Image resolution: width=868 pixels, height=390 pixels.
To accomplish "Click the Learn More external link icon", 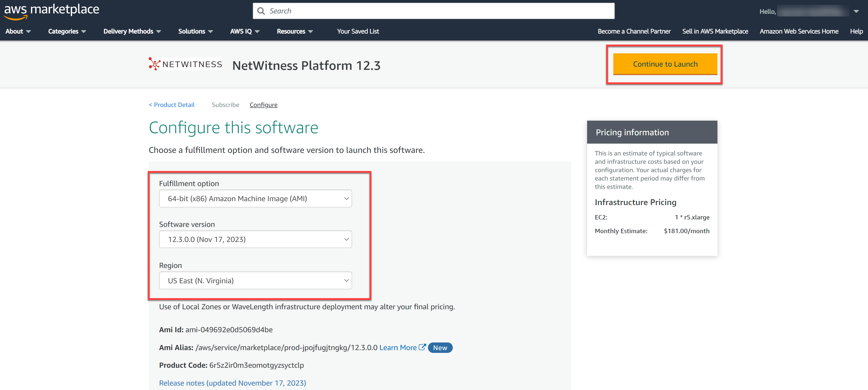I will [x=422, y=347].
